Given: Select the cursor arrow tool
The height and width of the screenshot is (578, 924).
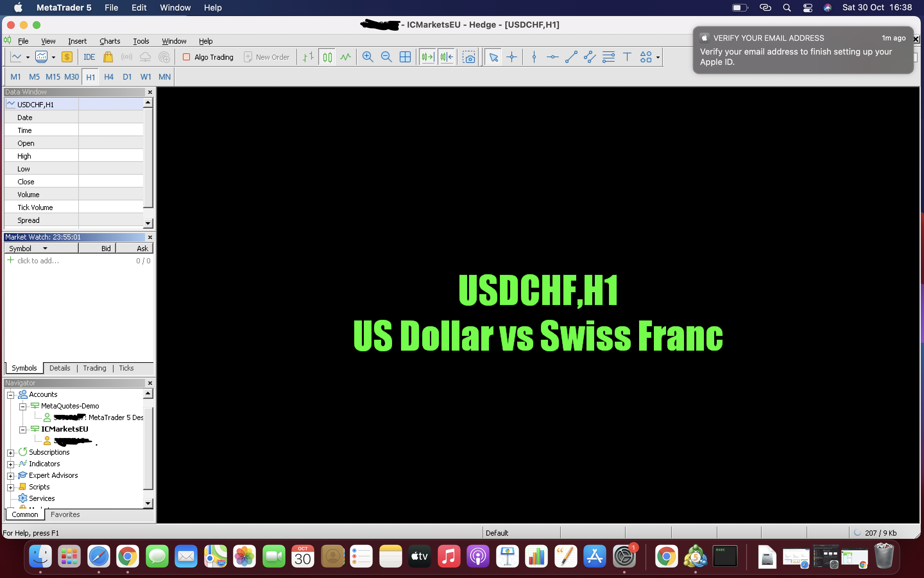Looking at the screenshot, I should tap(493, 57).
